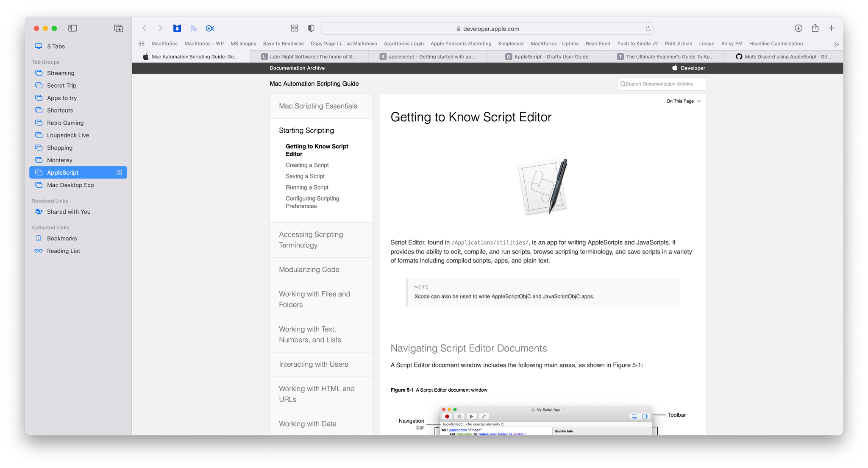
Task: Click the MacStories bookmark
Action: coord(164,44)
